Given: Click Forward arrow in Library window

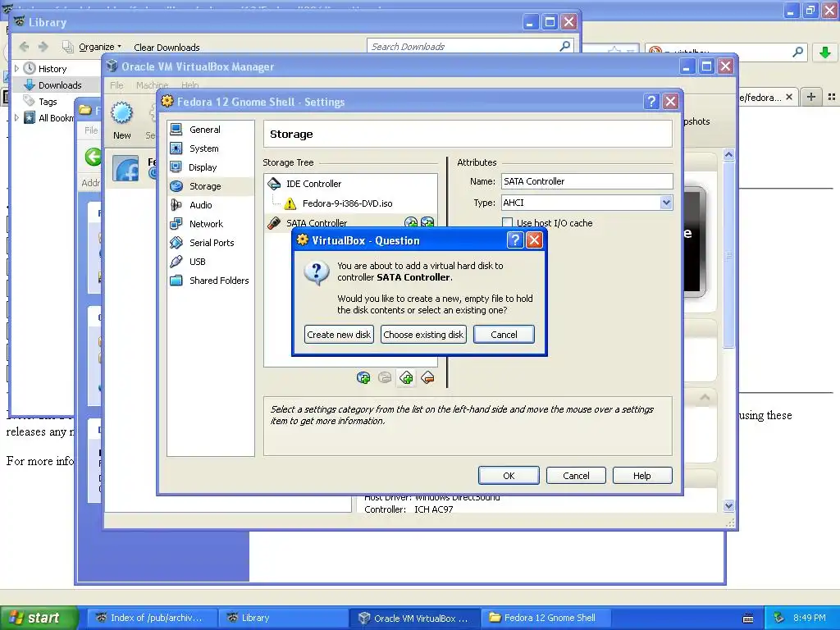Looking at the screenshot, I should point(43,47).
